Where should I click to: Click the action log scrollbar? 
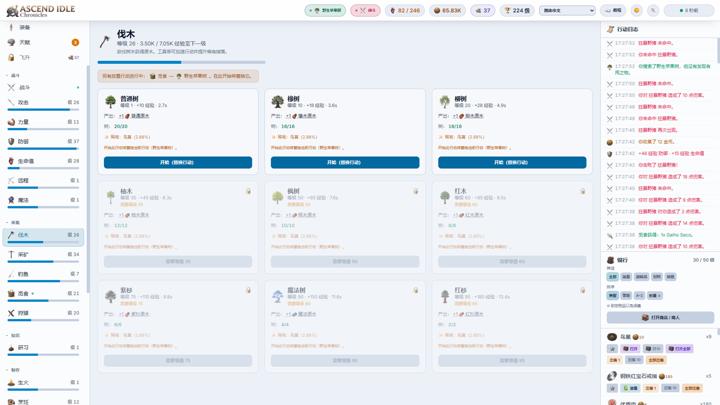pos(718,51)
